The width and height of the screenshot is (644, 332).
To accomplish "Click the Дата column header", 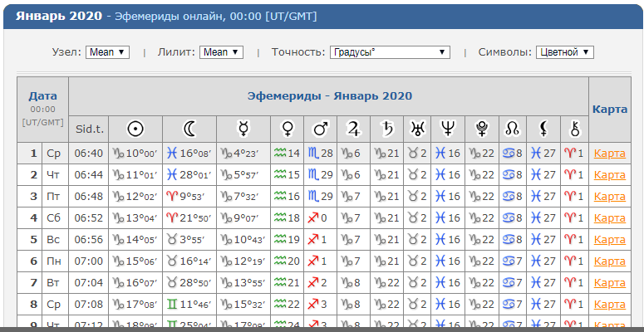I will 42,96.
